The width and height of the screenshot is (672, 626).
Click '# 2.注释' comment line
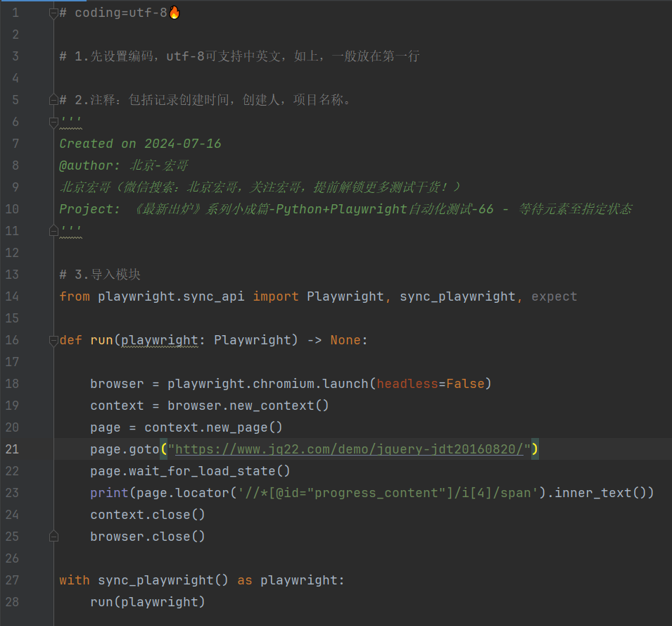[x=205, y=100]
